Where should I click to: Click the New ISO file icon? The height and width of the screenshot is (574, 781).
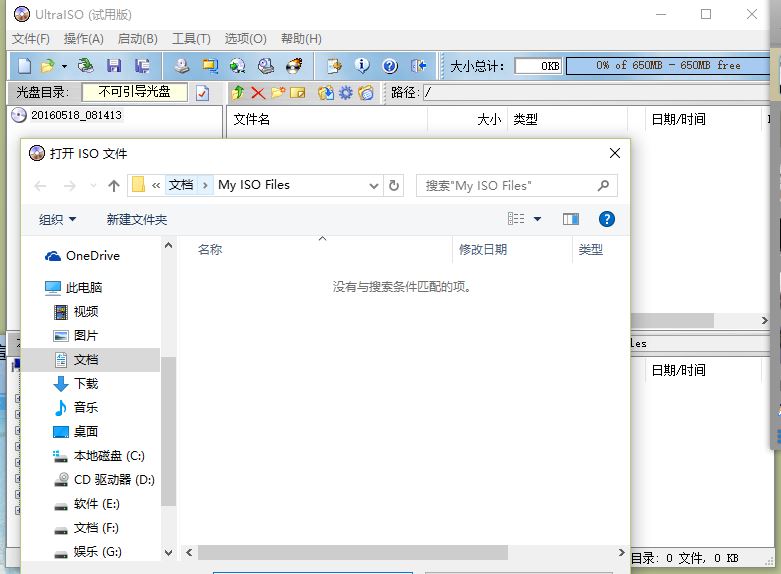pyautogui.click(x=25, y=66)
